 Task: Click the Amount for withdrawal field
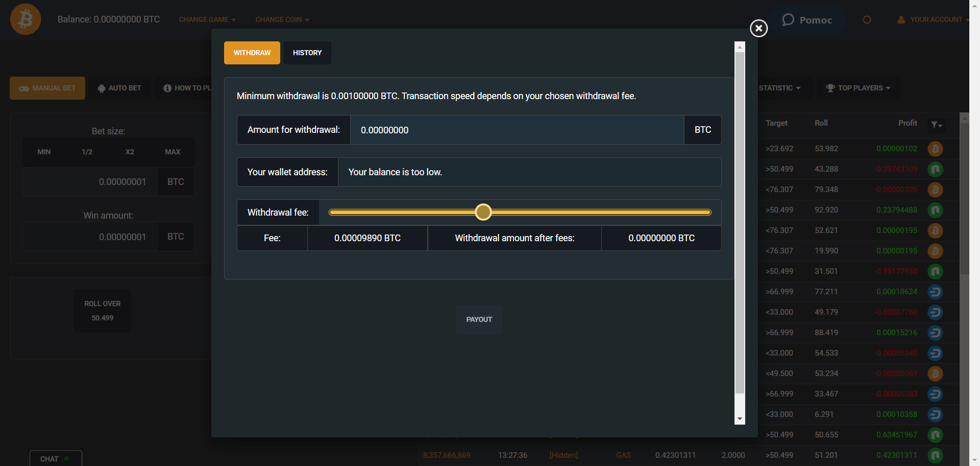517,130
